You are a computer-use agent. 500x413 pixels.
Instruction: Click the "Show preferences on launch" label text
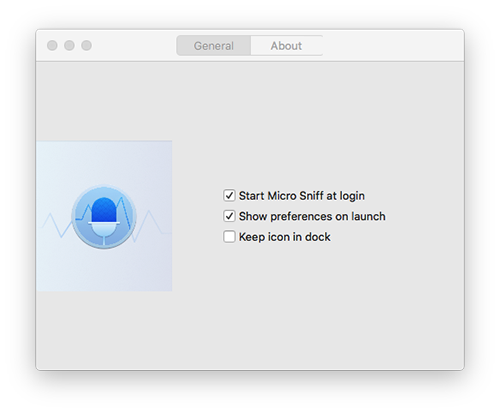[312, 216]
